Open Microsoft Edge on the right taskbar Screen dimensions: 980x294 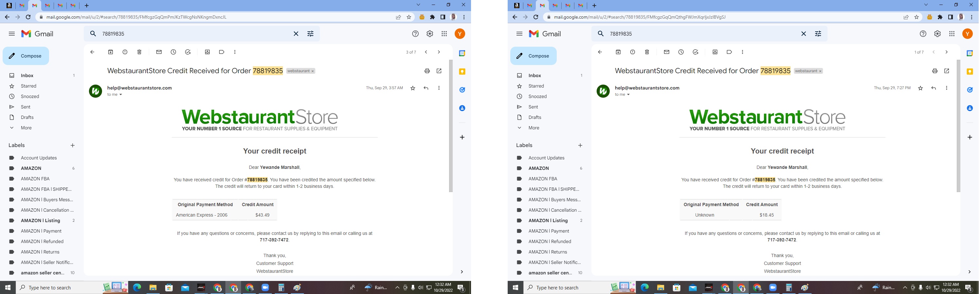point(644,287)
